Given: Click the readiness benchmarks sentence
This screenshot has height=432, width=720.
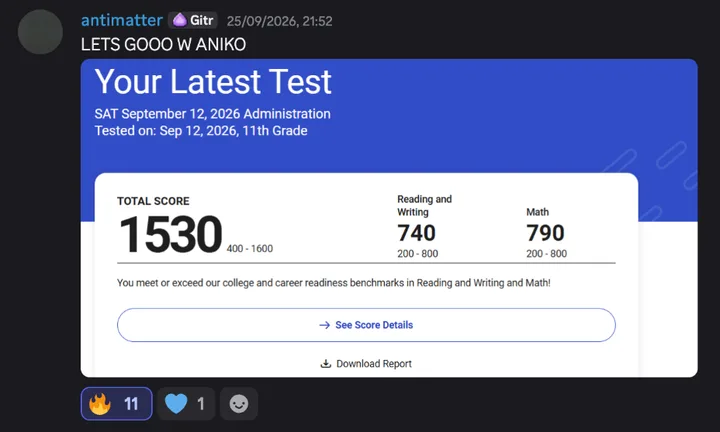Looking at the screenshot, I should pos(334,283).
